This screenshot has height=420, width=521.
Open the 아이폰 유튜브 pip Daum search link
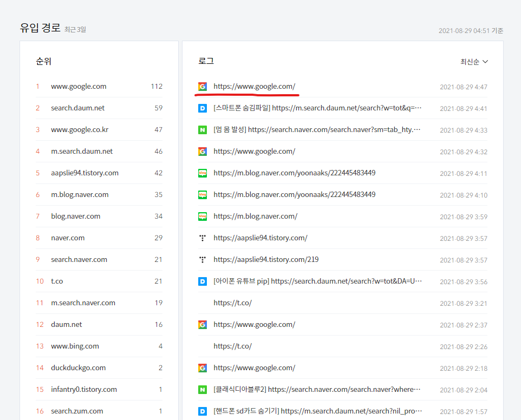tap(317, 281)
